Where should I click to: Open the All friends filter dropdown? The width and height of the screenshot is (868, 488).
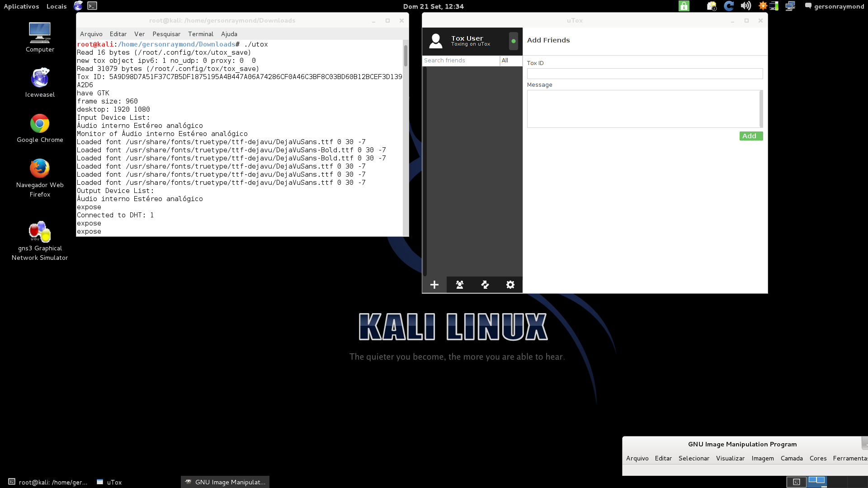pos(511,61)
